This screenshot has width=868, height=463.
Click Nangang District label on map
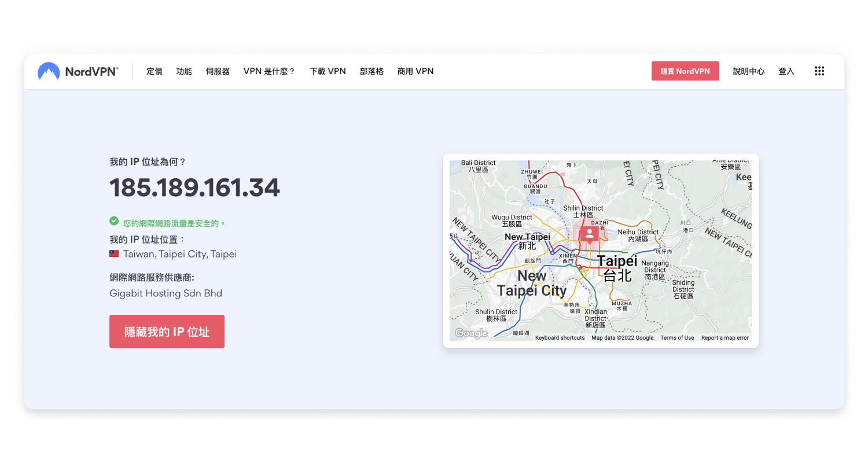click(x=655, y=270)
